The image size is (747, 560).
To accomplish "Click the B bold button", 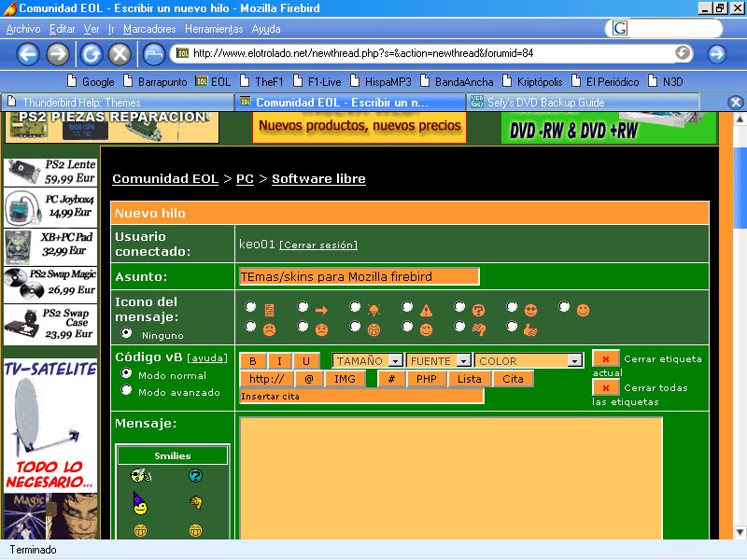I will [253, 361].
